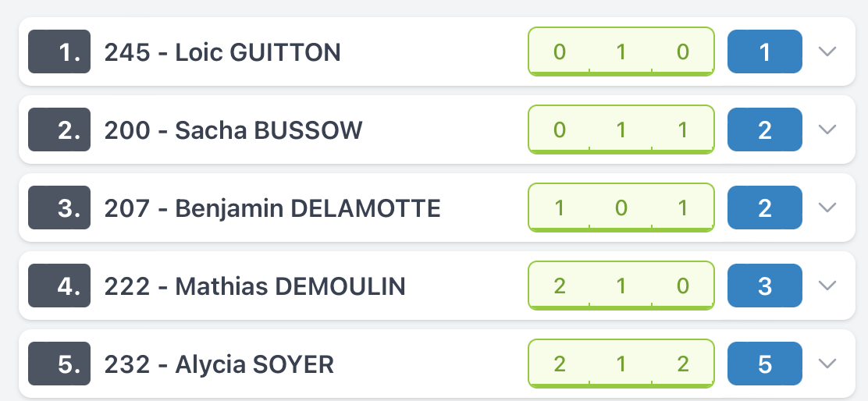Click Benjamin DELAMOTTE's green score box 1 0 1

[621, 208]
